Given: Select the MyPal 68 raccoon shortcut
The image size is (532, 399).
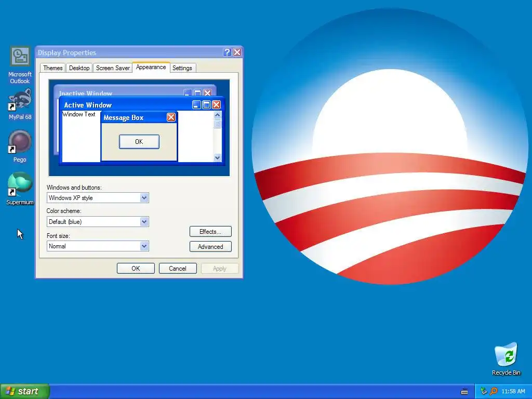Looking at the screenshot, I should (x=20, y=104).
